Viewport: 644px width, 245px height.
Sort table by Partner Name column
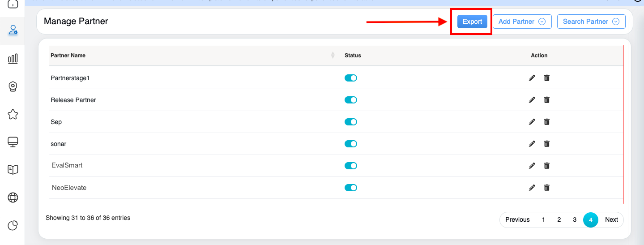pyautogui.click(x=333, y=56)
